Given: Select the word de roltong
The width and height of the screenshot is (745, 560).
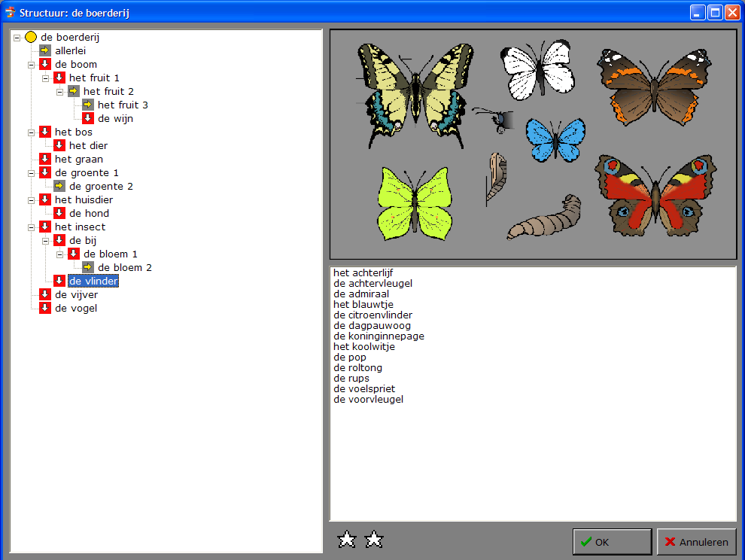Looking at the screenshot, I should pyautogui.click(x=357, y=367).
